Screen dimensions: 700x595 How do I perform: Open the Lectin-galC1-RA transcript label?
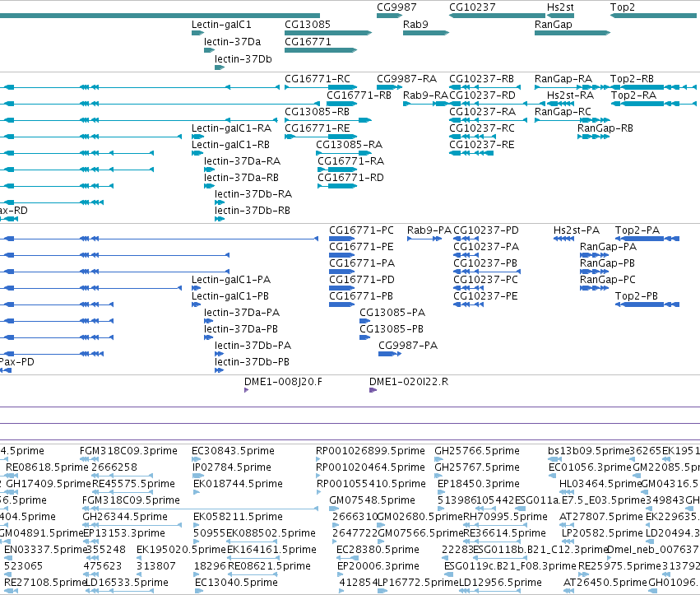pos(231,128)
